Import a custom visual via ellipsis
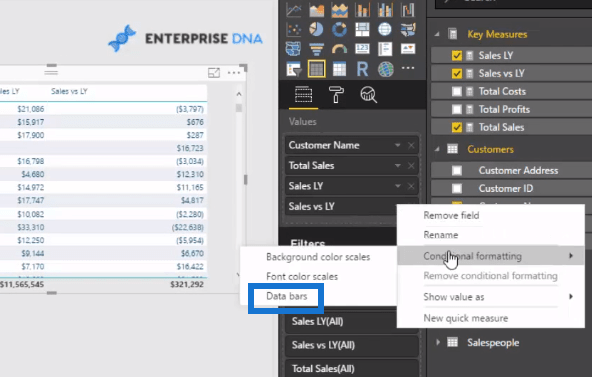The width and height of the screenshot is (592, 377). pyautogui.click(x=408, y=68)
